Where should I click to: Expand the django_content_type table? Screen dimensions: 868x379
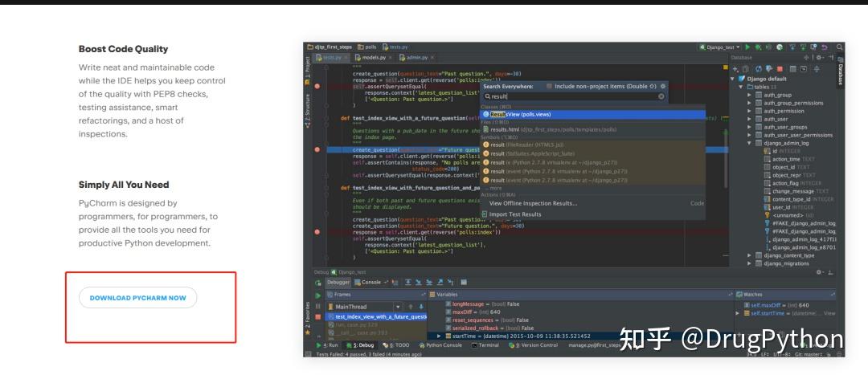pyautogui.click(x=750, y=255)
